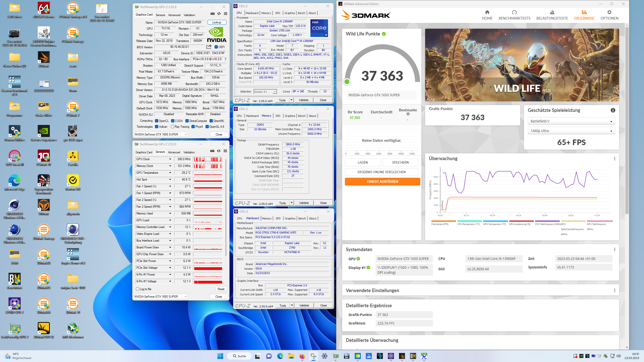Open GPU Temperature sensor dropdown arrow
This screenshot has width=644, height=362.
(x=170, y=173)
